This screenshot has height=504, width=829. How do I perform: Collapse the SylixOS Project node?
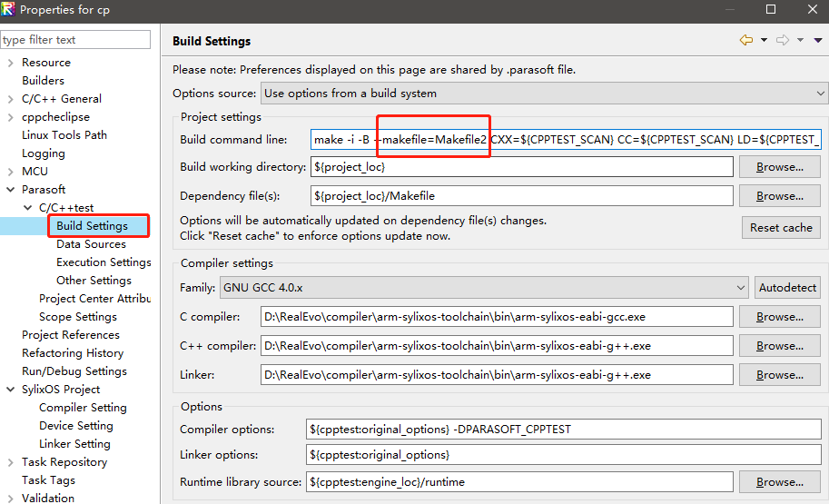point(11,390)
